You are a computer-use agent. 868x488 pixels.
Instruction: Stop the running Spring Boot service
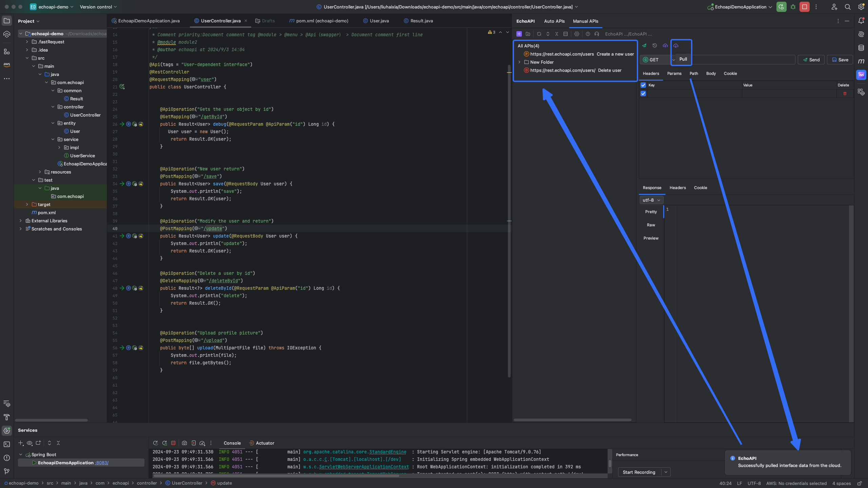pos(173,443)
